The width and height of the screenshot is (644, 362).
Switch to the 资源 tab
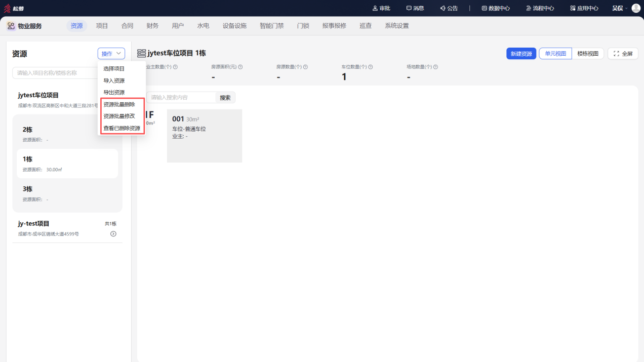click(x=77, y=26)
